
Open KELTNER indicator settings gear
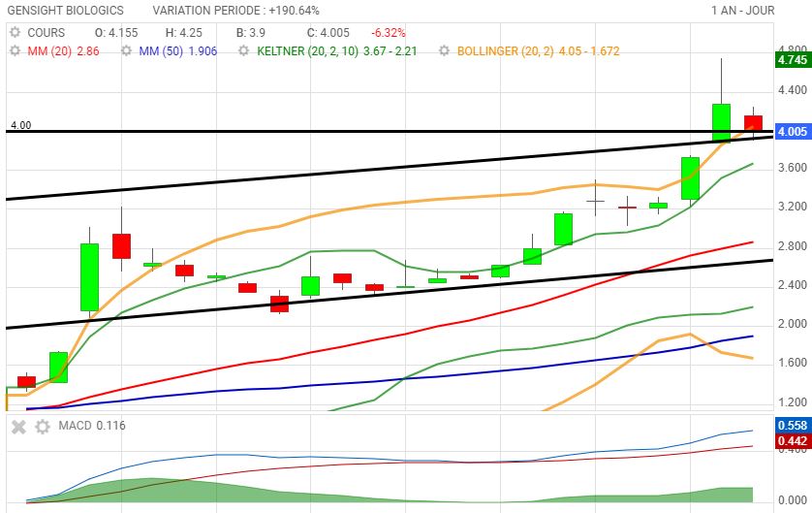244,50
